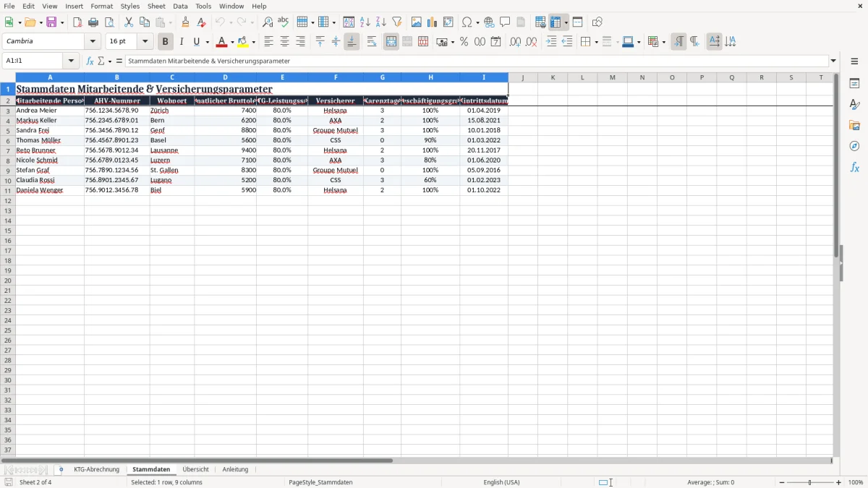Click the Clear Direct Formatting icon

[202, 22]
